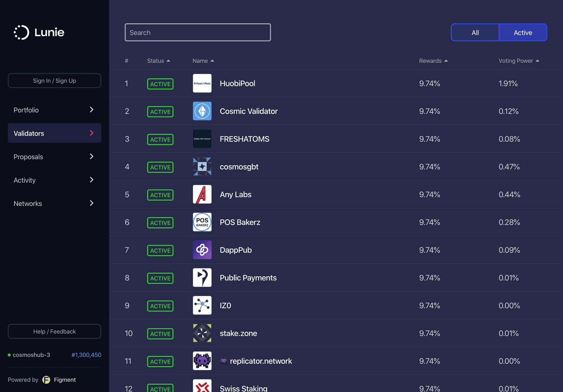Click the cosmosgbt validator avatar
The height and width of the screenshot is (392, 563).
click(202, 167)
